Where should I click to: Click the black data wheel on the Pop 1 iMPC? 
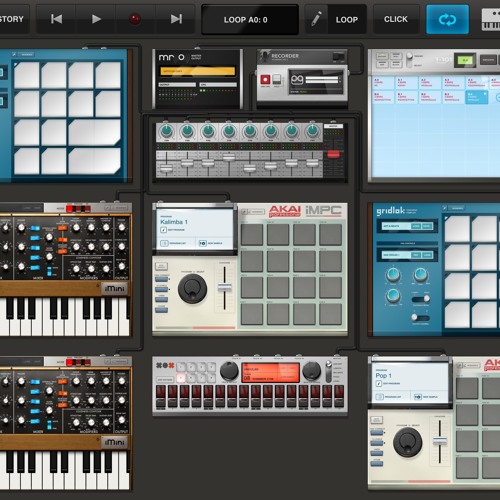(407, 442)
